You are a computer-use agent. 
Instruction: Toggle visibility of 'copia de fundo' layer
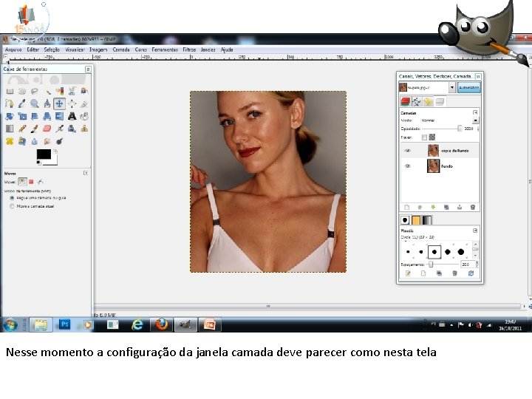click(408, 151)
